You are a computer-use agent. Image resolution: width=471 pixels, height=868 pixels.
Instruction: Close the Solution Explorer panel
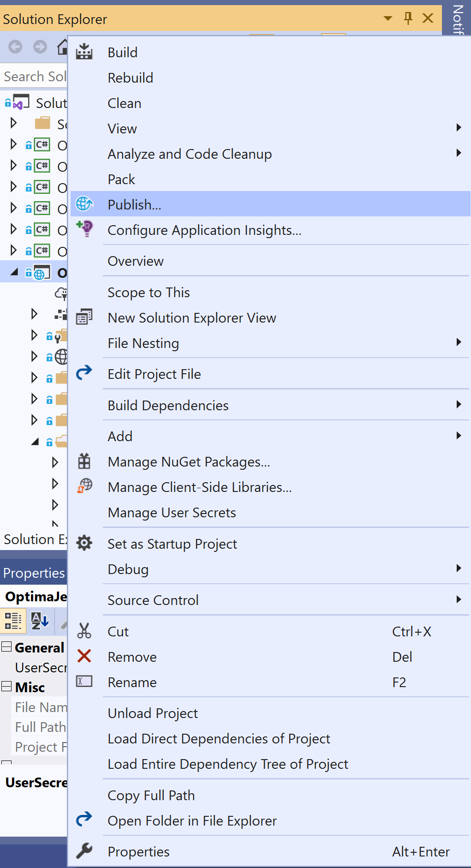(428, 18)
